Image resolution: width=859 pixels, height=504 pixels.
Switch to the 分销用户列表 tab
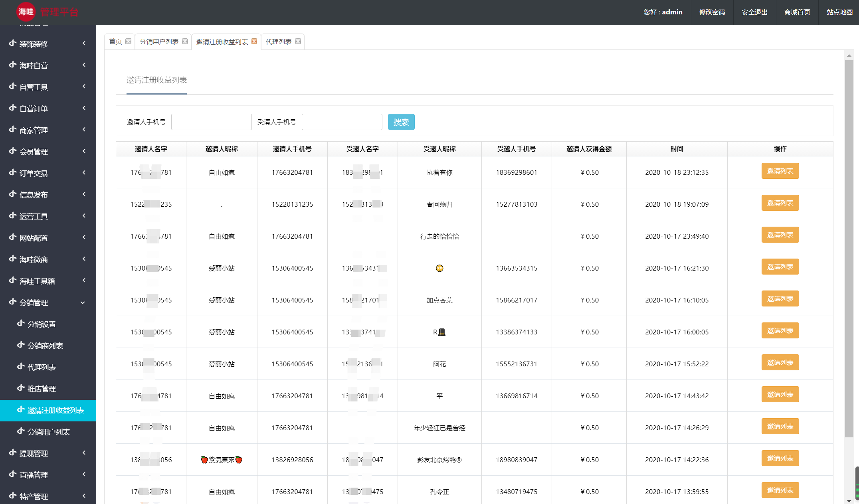coord(159,42)
